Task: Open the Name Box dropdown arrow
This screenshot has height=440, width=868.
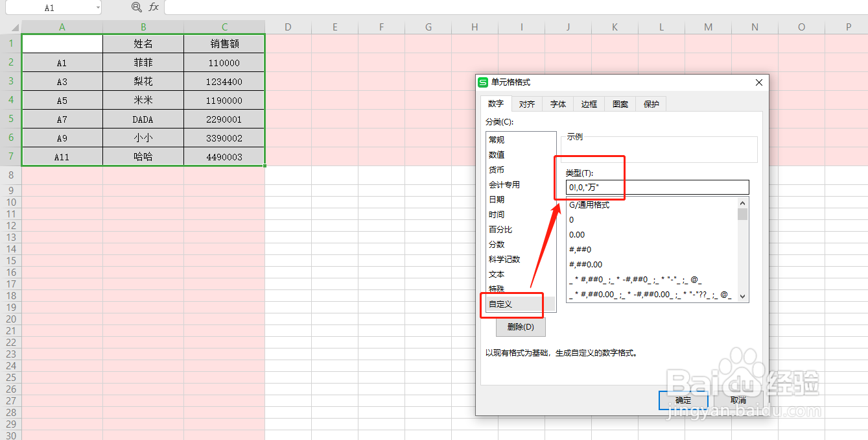Action: [x=98, y=8]
